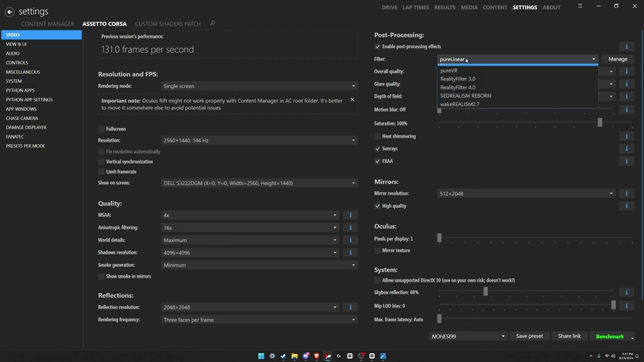Select RealityFilter 4.0 from filter list
644x362 pixels.
coord(518,87)
